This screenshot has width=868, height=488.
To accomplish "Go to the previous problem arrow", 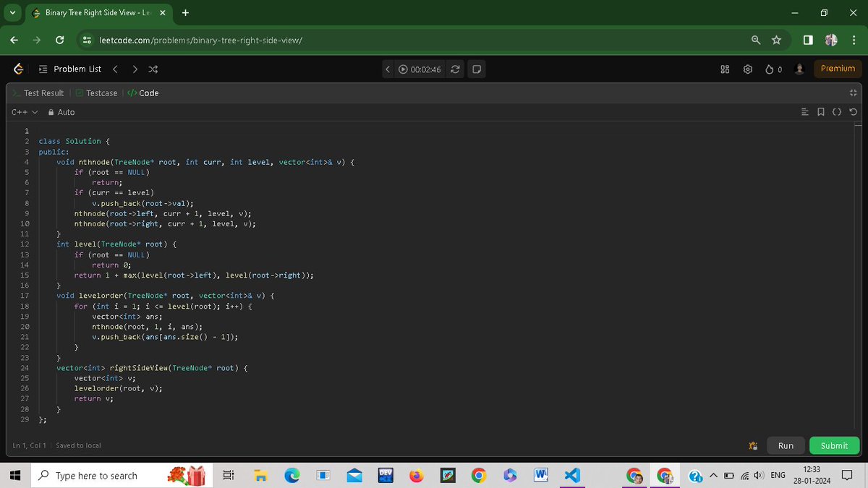I will 115,69.
